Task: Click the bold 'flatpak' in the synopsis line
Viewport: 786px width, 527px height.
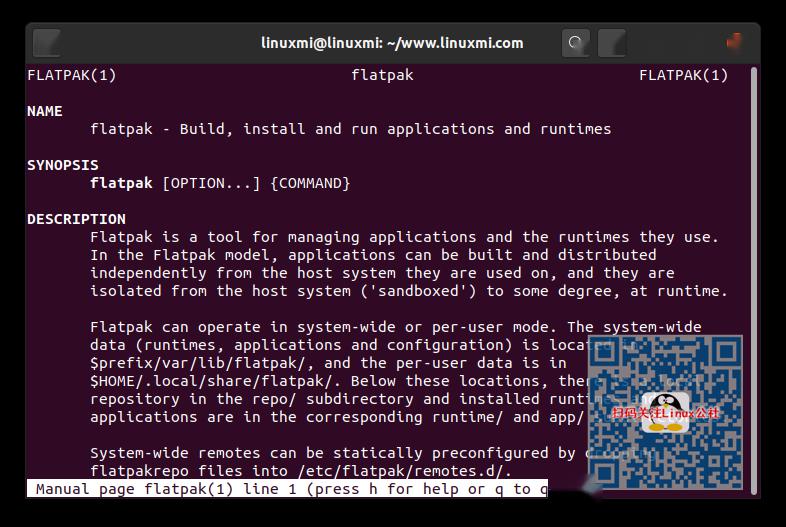Action: pyautogui.click(x=121, y=184)
